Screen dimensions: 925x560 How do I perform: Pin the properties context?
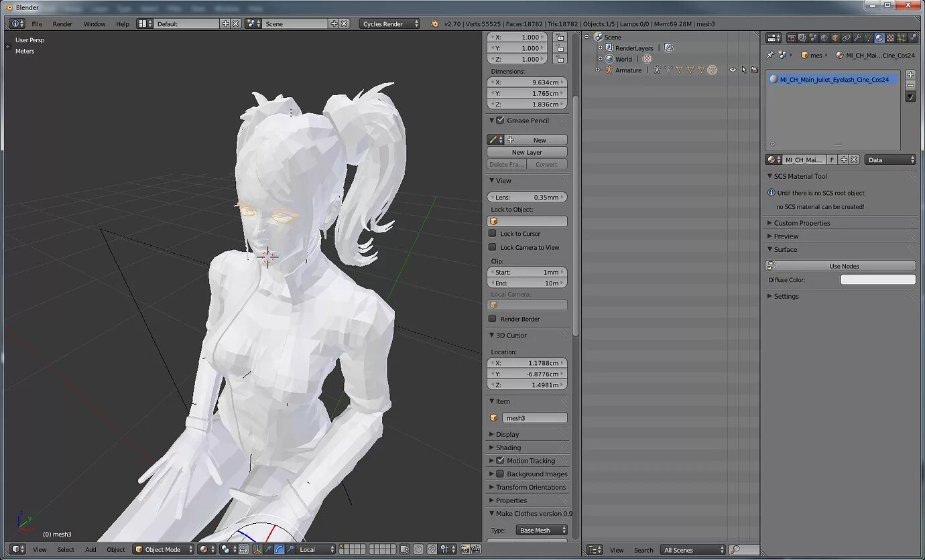(770, 56)
